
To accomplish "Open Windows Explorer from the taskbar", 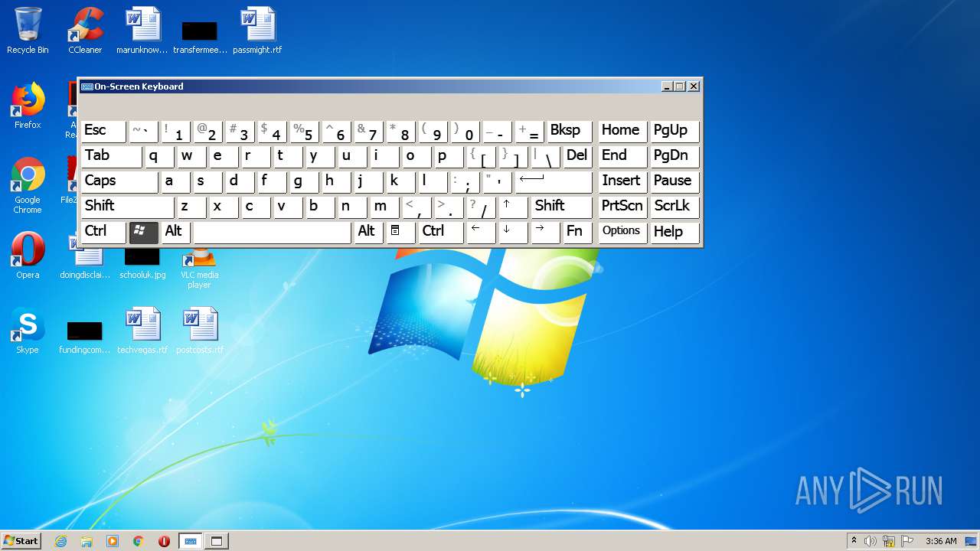I will click(x=87, y=541).
